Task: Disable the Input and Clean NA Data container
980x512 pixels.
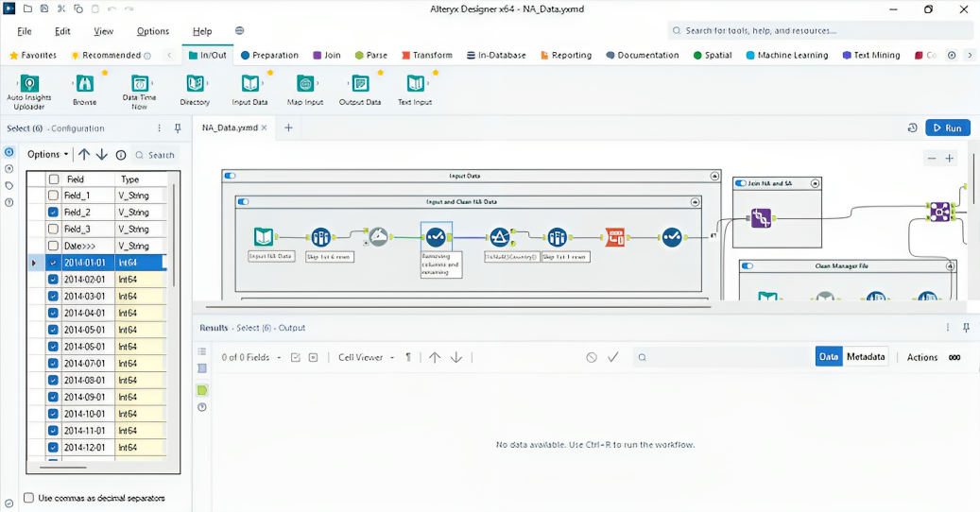Action: [243, 201]
